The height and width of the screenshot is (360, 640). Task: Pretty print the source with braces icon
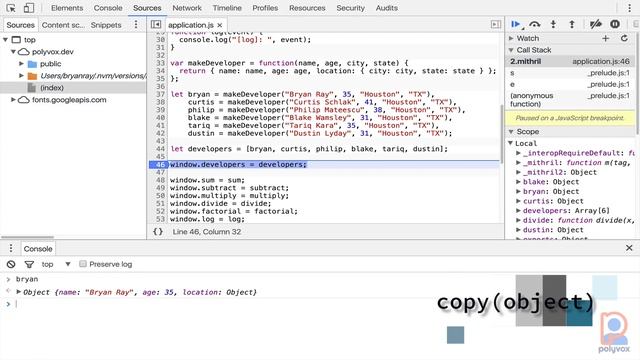pyautogui.click(x=158, y=231)
